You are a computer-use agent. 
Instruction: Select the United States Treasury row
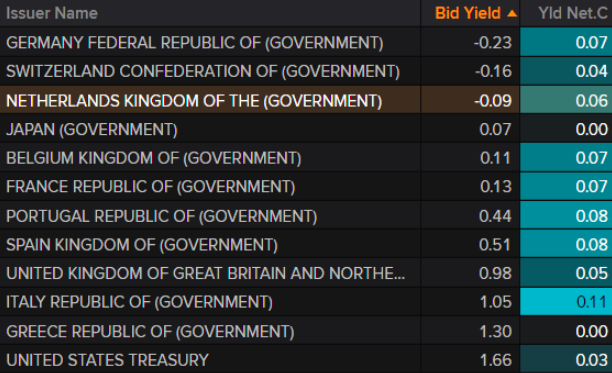pyautogui.click(x=306, y=360)
